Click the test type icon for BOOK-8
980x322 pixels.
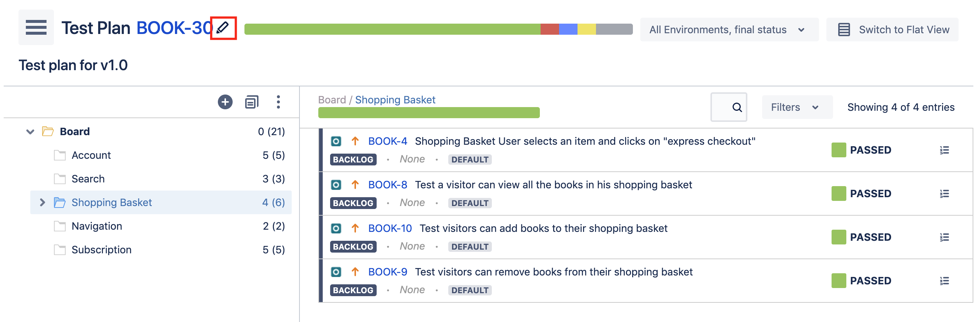tap(336, 185)
